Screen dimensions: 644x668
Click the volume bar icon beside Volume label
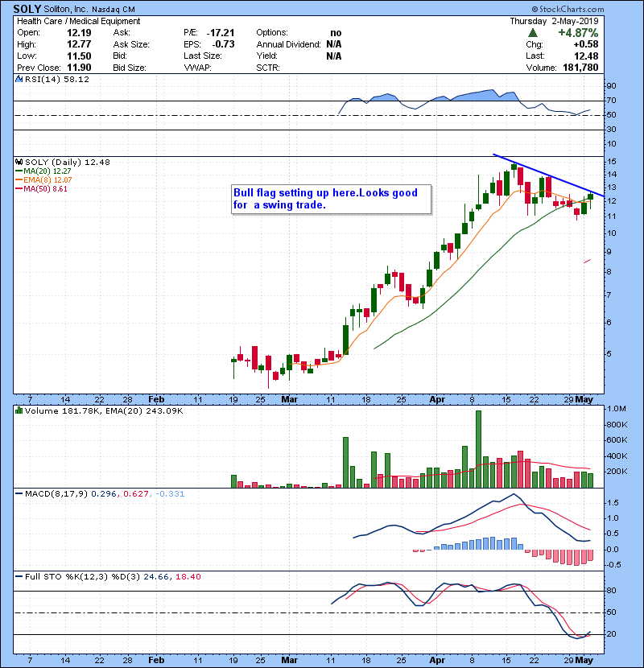pyautogui.click(x=19, y=410)
